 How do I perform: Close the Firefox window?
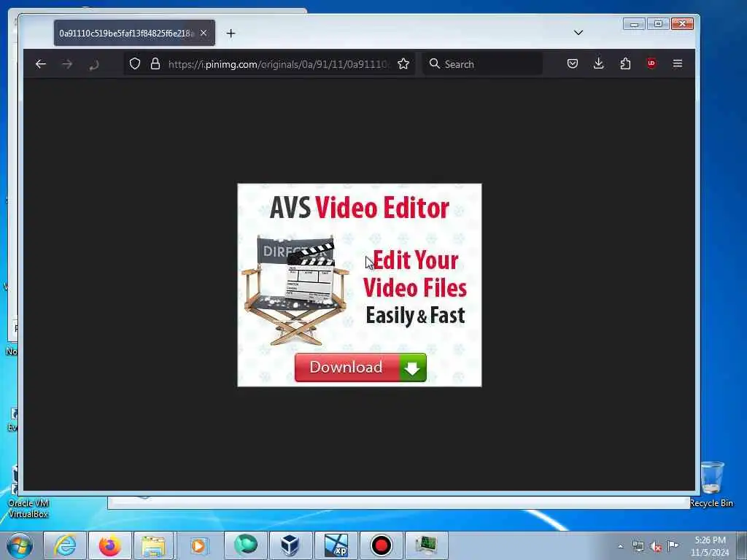click(682, 24)
